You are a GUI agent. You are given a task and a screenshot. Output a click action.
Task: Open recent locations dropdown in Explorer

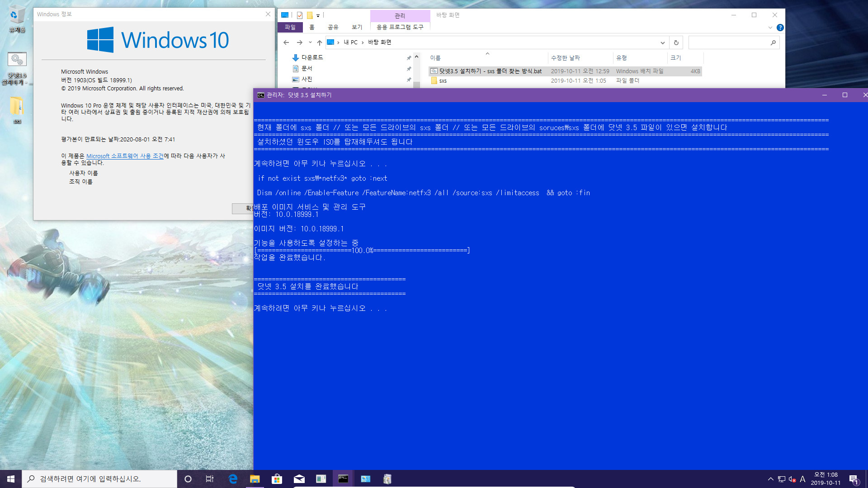coord(310,42)
